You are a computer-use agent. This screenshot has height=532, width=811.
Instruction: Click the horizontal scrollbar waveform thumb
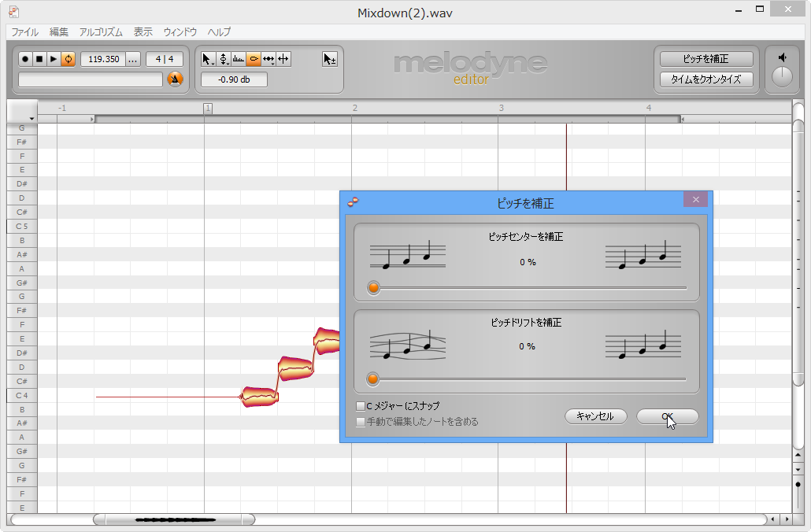tap(174, 519)
